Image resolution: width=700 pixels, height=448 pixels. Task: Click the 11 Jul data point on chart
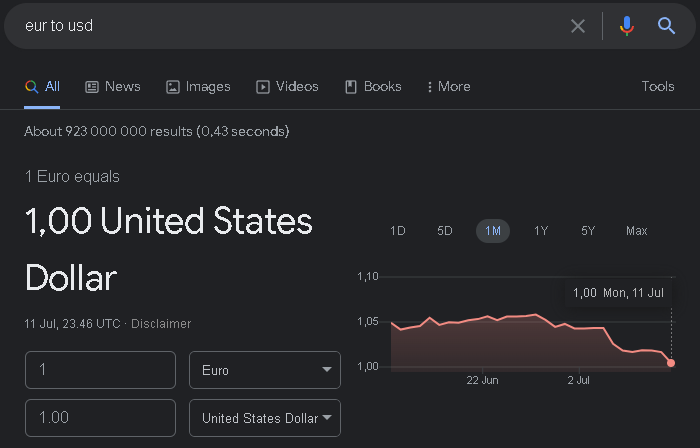[671, 363]
